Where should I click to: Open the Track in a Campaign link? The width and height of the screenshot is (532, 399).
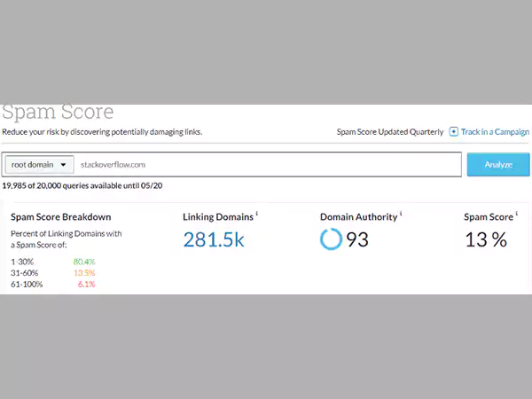[x=495, y=132]
